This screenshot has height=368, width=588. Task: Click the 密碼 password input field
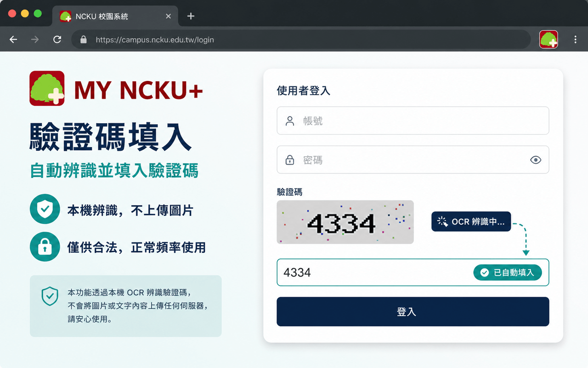pos(413,160)
